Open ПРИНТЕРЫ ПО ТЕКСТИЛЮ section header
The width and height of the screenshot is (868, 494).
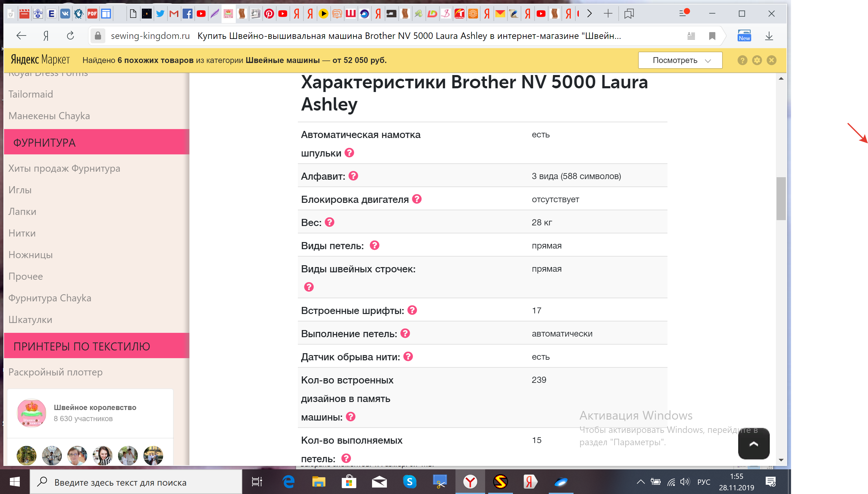pyautogui.click(x=96, y=346)
